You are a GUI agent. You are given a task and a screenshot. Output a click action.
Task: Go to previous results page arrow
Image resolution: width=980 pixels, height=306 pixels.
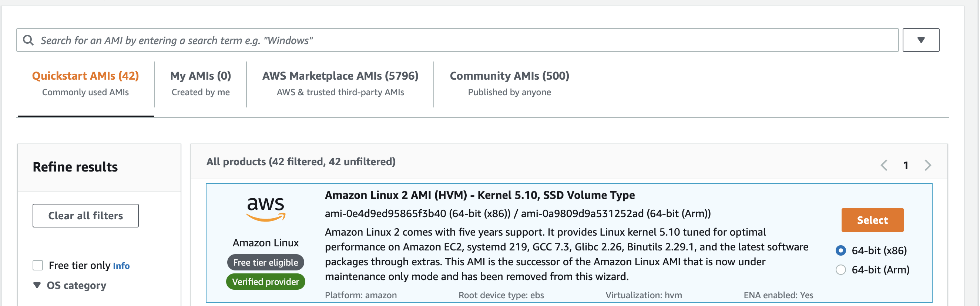pyautogui.click(x=884, y=165)
